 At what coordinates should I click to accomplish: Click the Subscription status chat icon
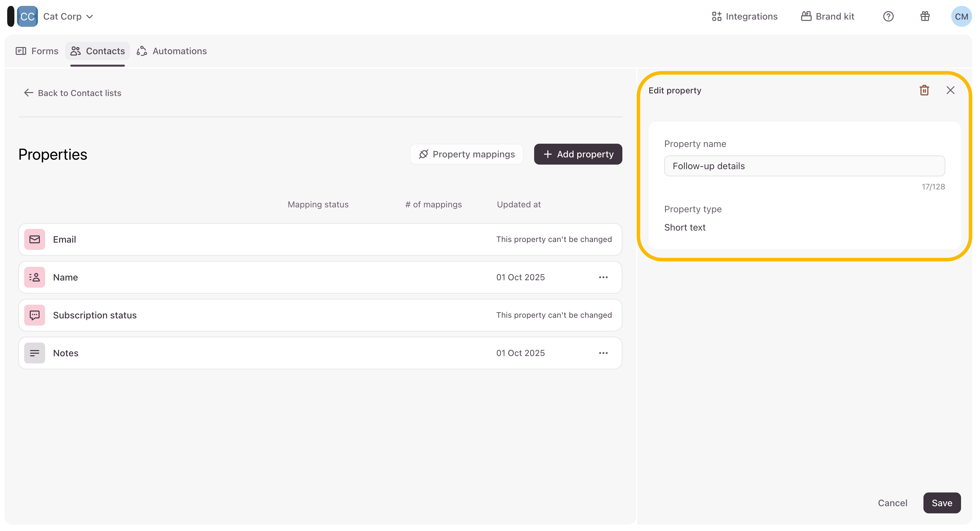[x=35, y=315]
